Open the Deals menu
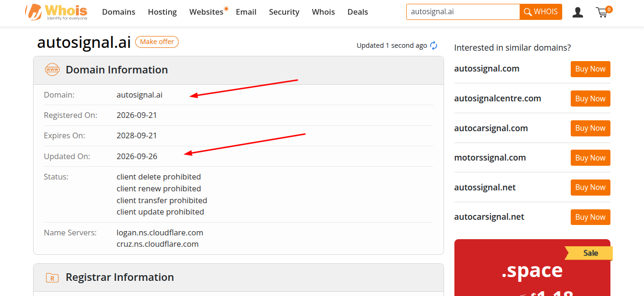Screen dimensions: 644x296 [357, 12]
